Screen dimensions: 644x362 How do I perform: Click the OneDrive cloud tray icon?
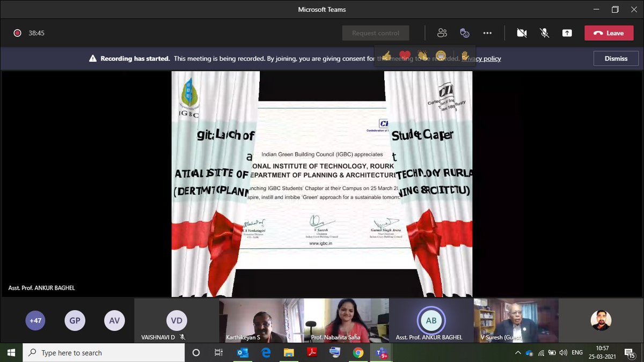(x=529, y=353)
